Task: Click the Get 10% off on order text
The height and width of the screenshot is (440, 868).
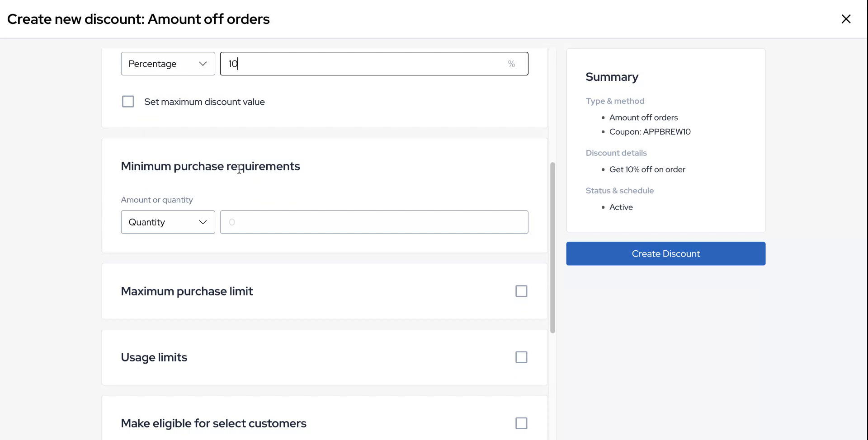Action: click(647, 169)
